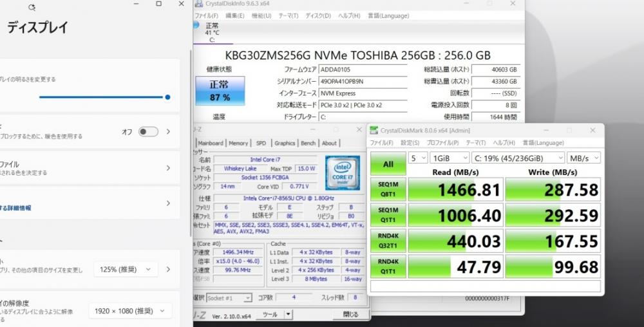Switch to the Graphics tab in CPU-Z

(285, 143)
